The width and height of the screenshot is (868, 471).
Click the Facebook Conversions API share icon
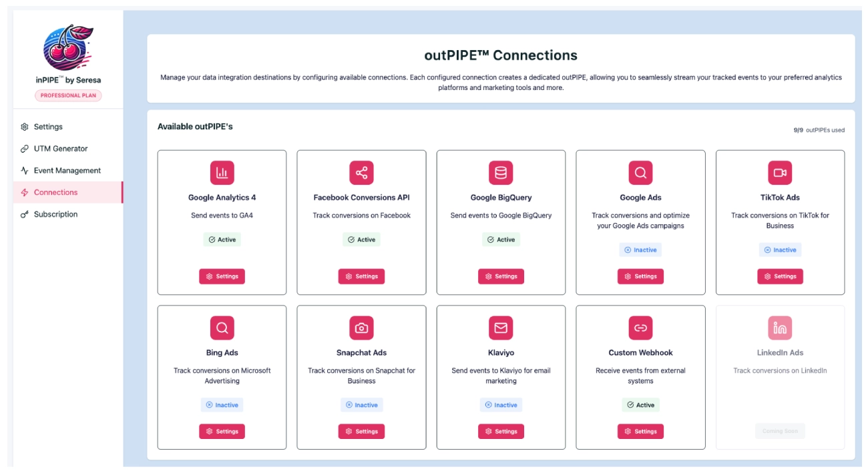(x=361, y=173)
